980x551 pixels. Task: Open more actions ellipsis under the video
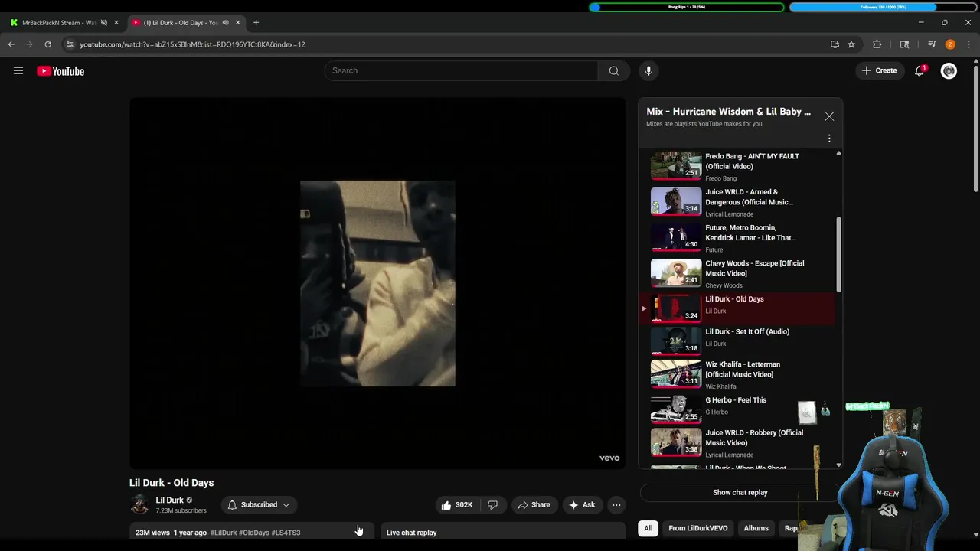point(616,504)
